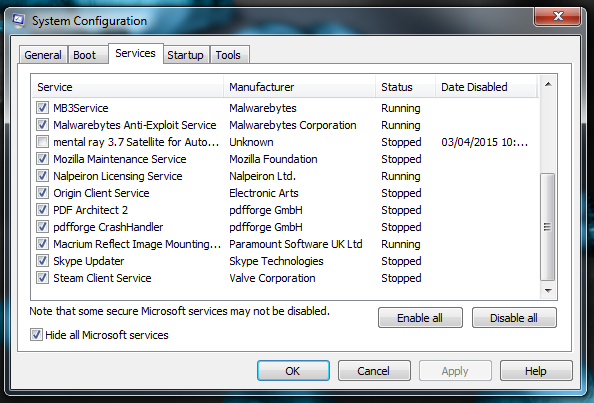Select the Services tab

136,53
